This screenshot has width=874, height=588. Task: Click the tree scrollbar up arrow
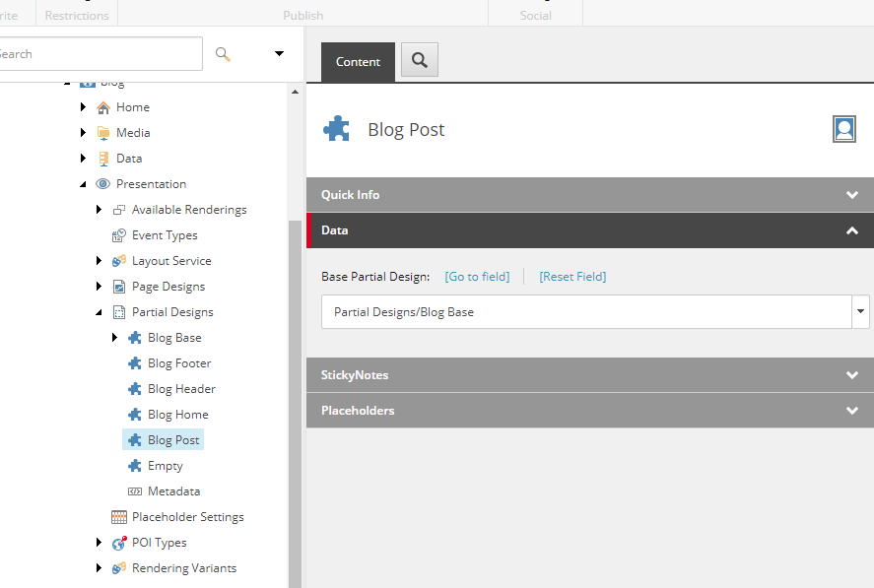tap(295, 92)
